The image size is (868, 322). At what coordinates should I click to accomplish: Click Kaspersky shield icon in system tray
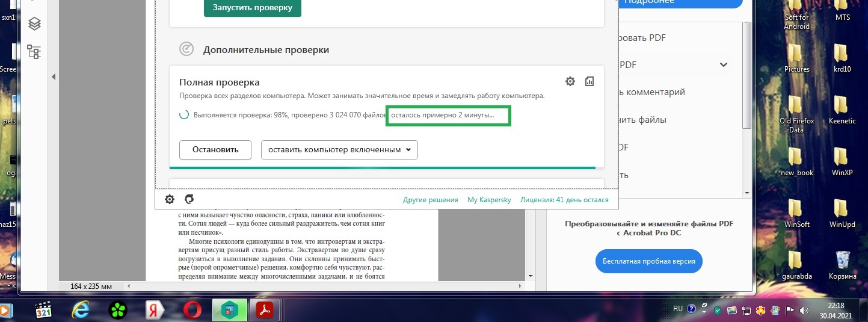(718, 311)
